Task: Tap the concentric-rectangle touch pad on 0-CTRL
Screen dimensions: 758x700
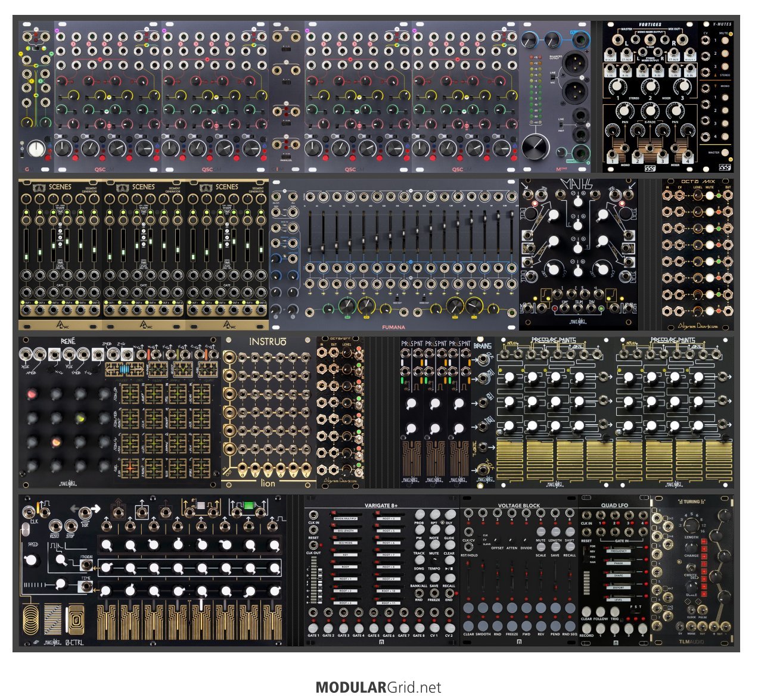Action: (76, 620)
